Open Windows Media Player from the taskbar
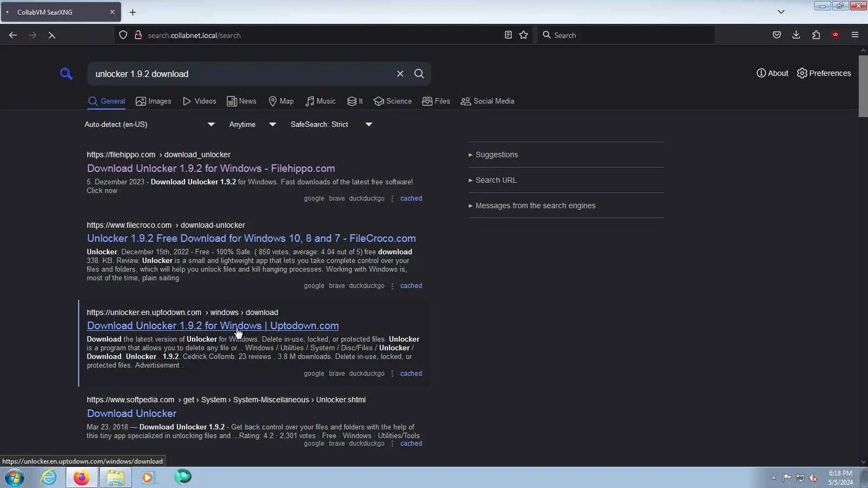 [x=148, y=478]
